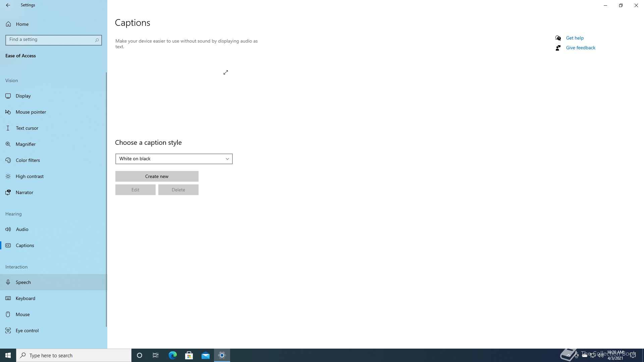Open the volume control in system tray
The width and height of the screenshot is (644, 362).
[601, 355]
